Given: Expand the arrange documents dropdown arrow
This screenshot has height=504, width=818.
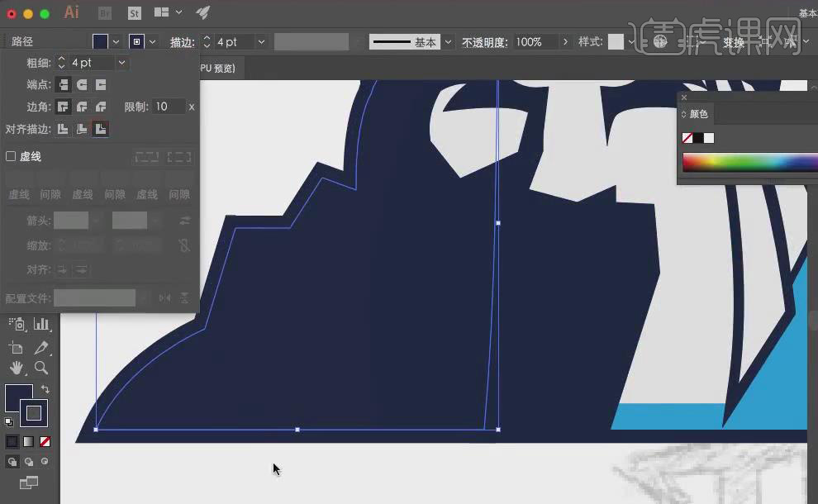Looking at the screenshot, I should (179, 12).
